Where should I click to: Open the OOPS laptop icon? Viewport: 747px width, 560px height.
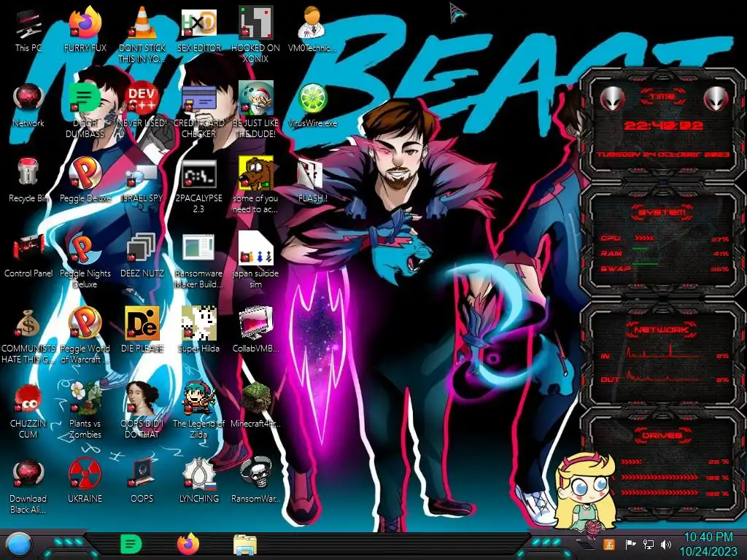pos(142,473)
